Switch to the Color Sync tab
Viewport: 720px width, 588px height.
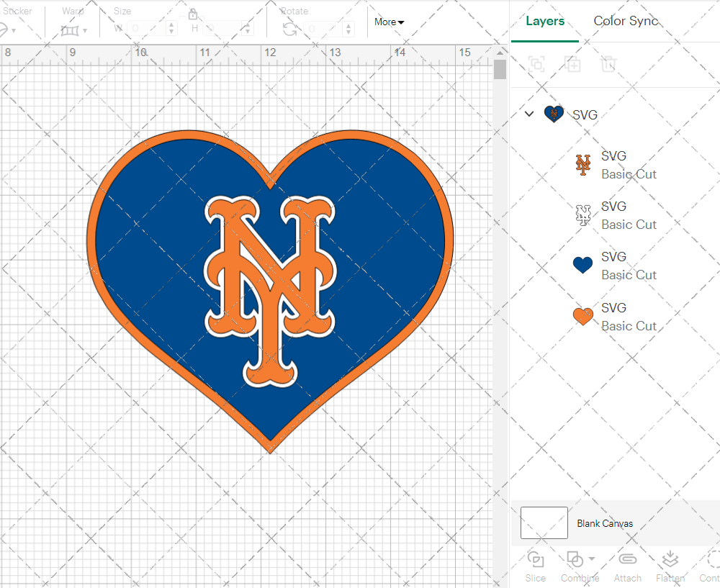click(626, 21)
